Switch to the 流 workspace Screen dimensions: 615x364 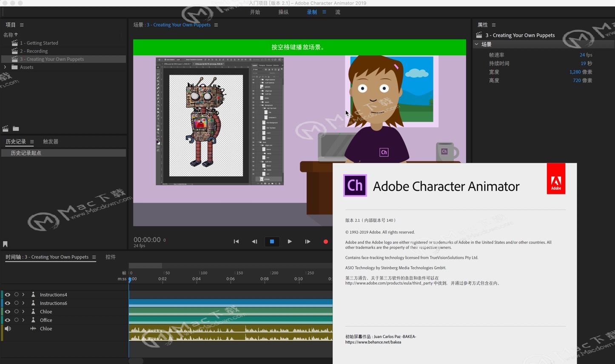[338, 12]
